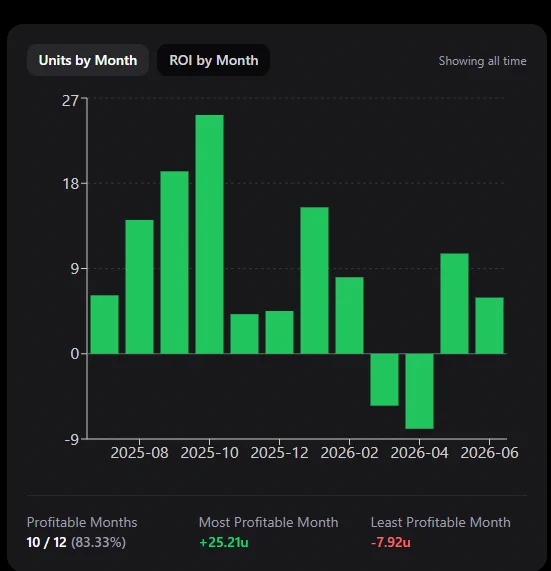Select the lowest negative bar at 2026-04
551x571 pixels.
click(x=420, y=391)
